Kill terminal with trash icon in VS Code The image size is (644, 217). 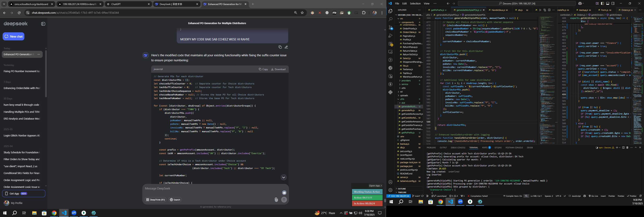[x=627, y=147]
